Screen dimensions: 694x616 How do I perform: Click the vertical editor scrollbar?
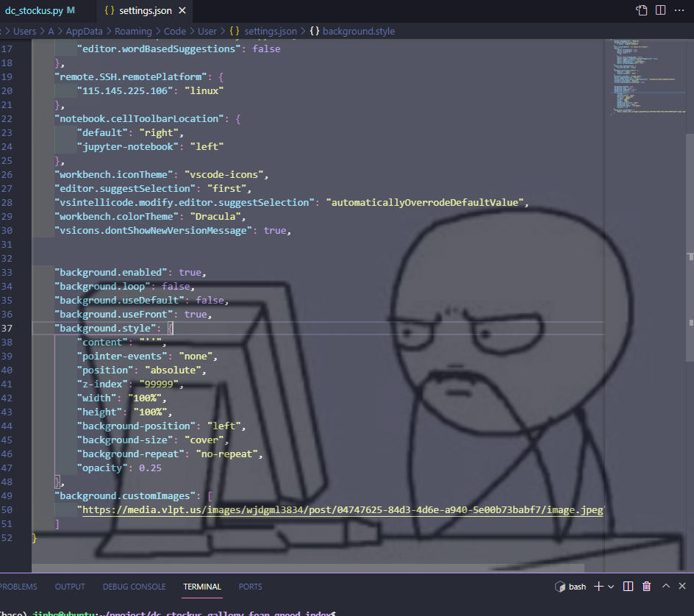pyautogui.click(x=690, y=248)
